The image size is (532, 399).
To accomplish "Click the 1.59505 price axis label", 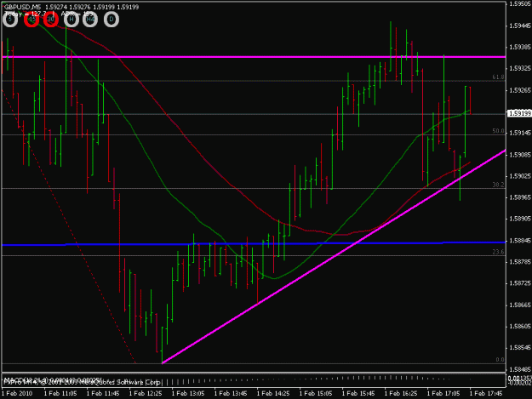I will pyautogui.click(x=520, y=3).
